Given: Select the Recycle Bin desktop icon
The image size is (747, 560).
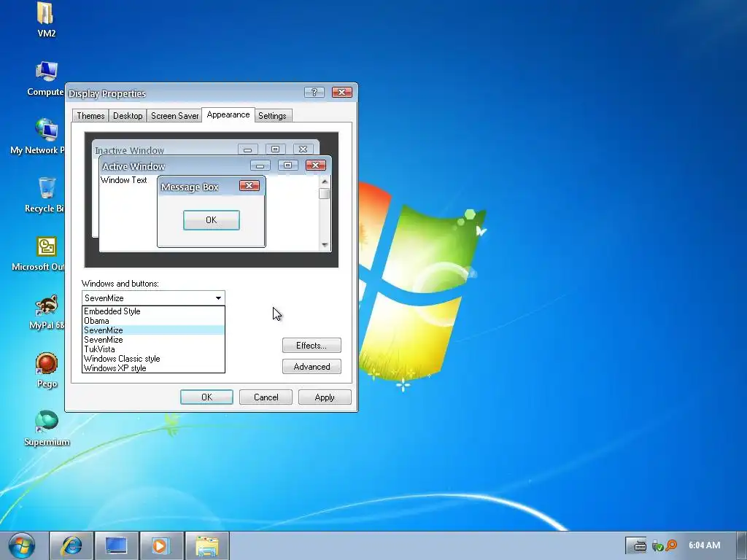Looking at the screenshot, I should (x=47, y=188).
